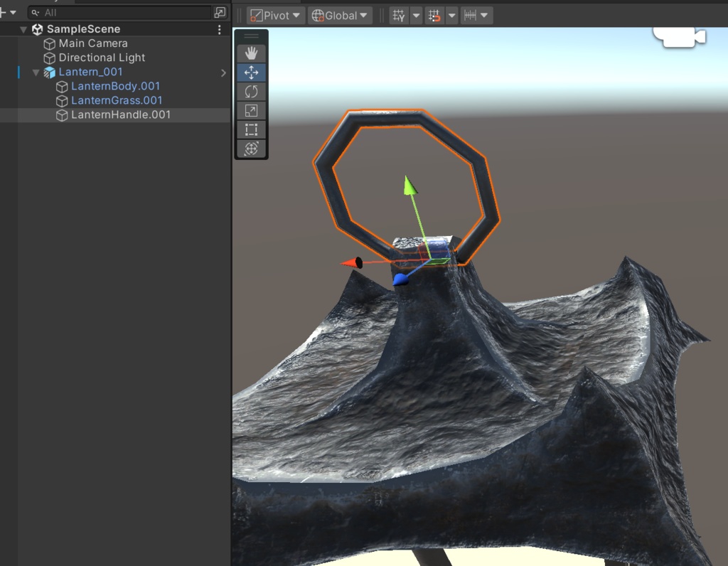Collapse the SampleScene foldout arrow
Screen dimensions: 728x566
point(23,29)
